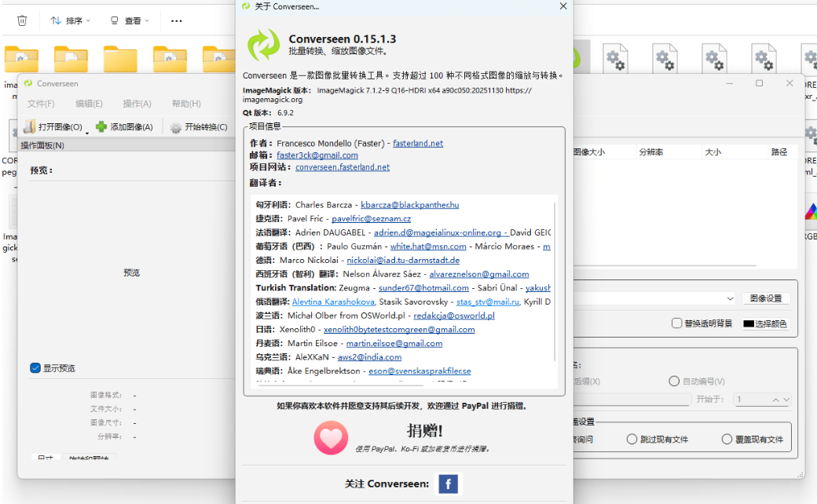
Task: Click martin.eilsoe@gmail.com link
Action: [x=394, y=344]
